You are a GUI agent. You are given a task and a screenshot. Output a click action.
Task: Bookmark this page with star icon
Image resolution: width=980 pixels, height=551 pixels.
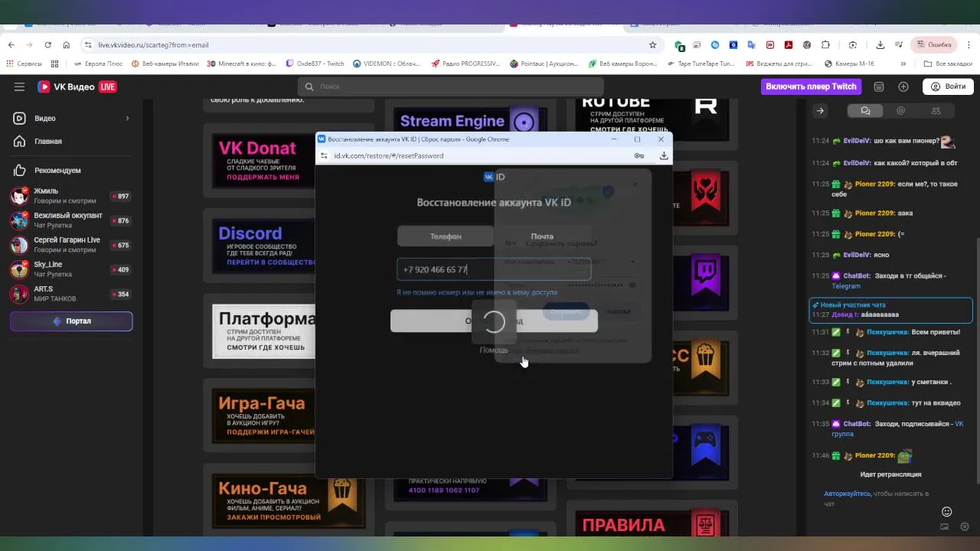tap(652, 45)
